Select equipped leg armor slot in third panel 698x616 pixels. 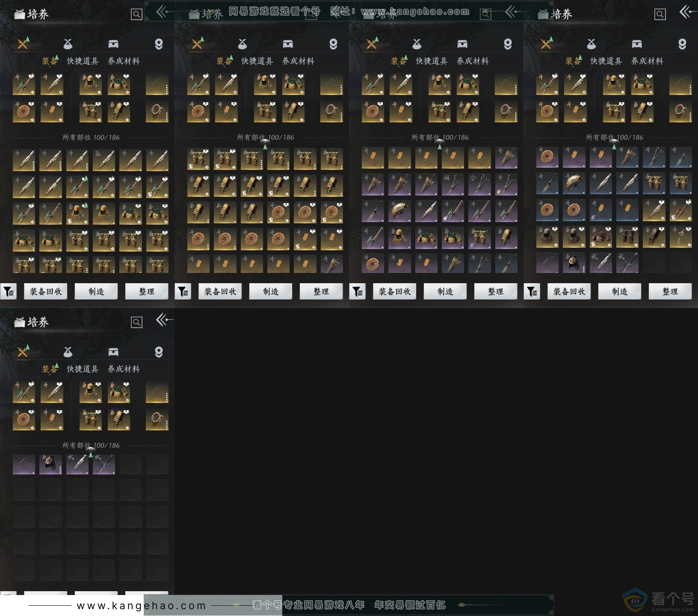pos(440,111)
